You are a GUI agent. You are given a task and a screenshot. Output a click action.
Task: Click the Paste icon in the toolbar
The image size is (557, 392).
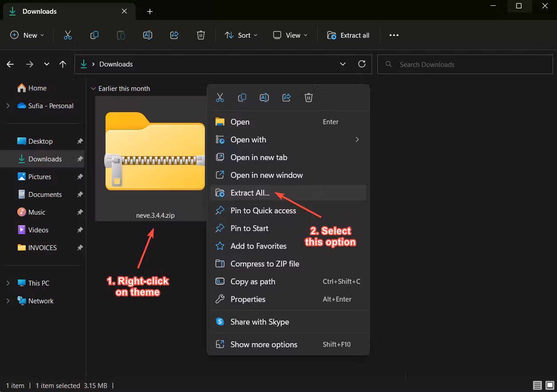121,35
